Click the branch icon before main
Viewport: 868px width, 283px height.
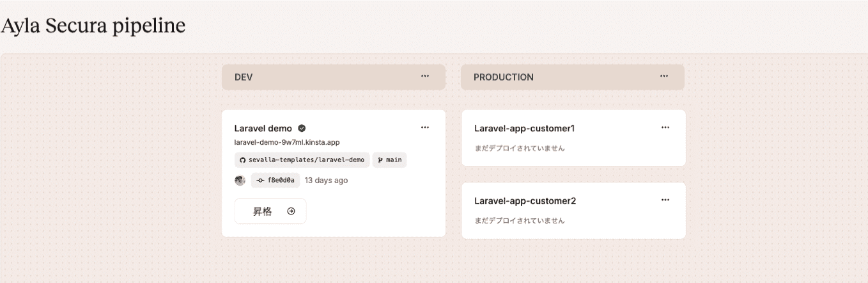[381, 160]
